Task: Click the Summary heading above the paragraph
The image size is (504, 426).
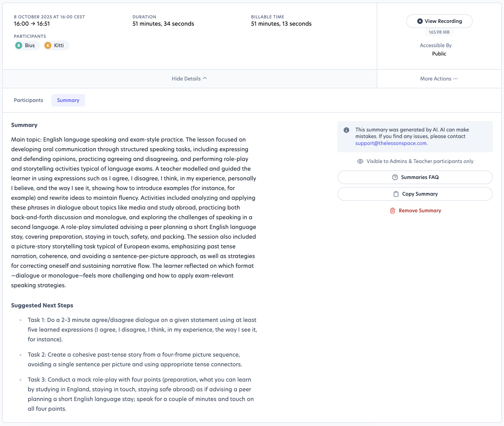Action: (24, 125)
